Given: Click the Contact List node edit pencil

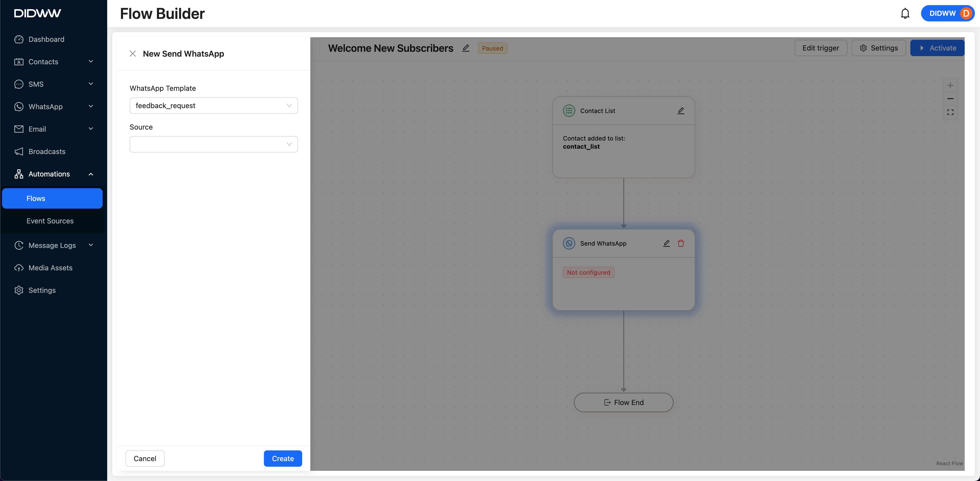Looking at the screenshot, I should [x=681, y=111].
